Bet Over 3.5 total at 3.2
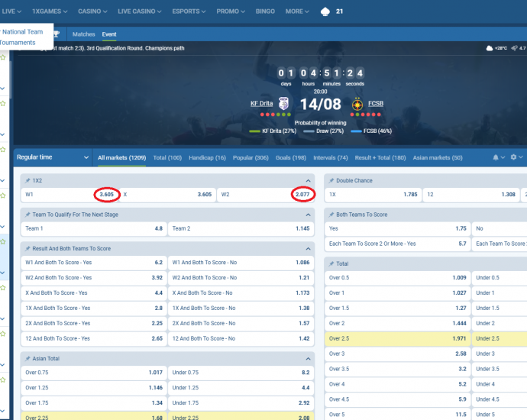The image size is (527, 420). click(398, 369)
